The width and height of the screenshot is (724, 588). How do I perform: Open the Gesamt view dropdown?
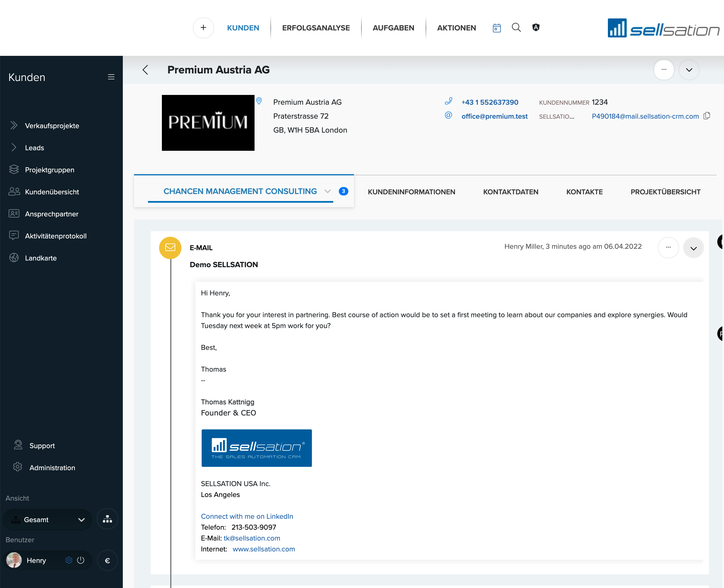coord(47,520)
